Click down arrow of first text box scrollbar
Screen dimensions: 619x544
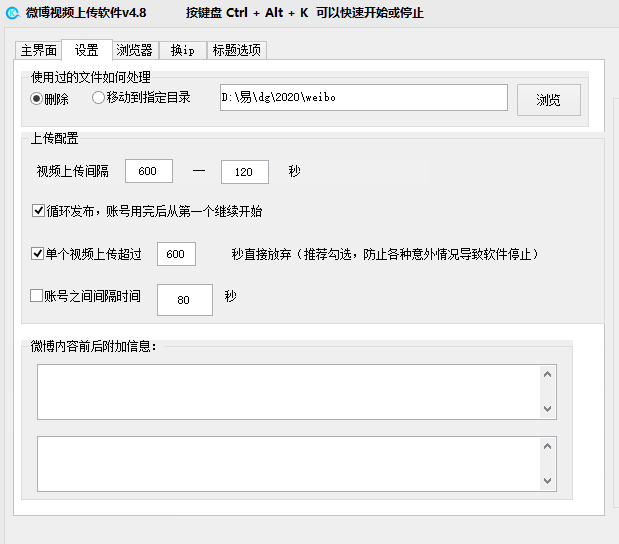click(548, 409)
